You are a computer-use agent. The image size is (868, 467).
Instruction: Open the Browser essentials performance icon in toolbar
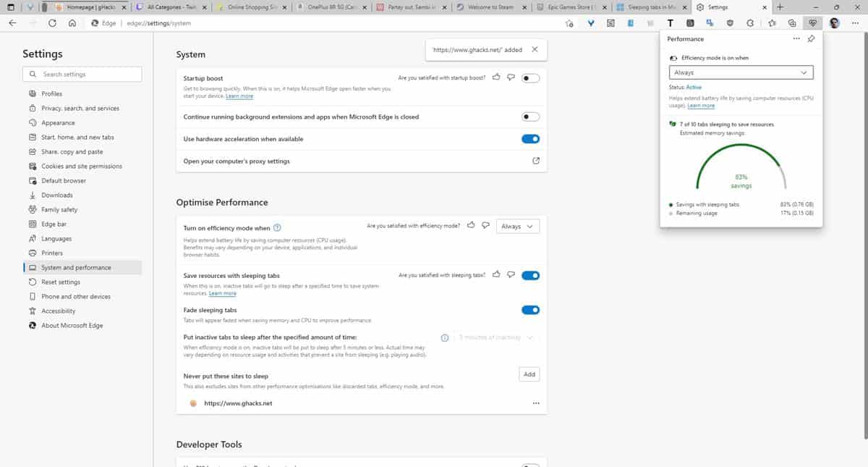tap(813, 22)
